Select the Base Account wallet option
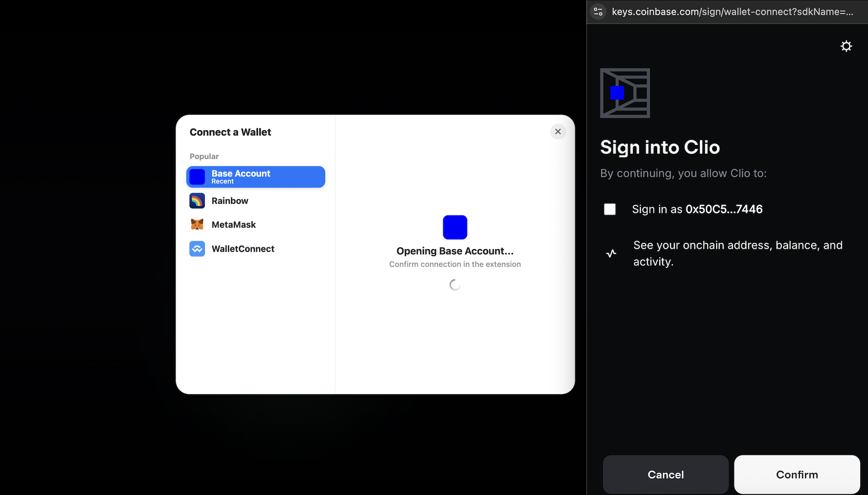The height and width of the screenshot is (495, 868). [x=255, y=177]
